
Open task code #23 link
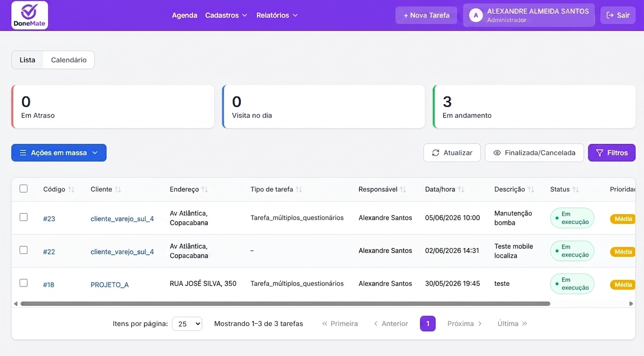[49, 219]
